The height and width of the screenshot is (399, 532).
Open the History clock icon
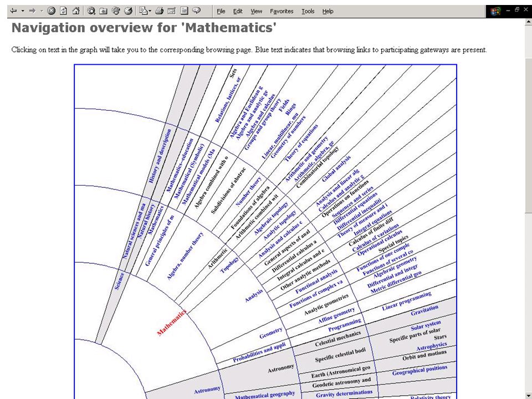point(128,11)
